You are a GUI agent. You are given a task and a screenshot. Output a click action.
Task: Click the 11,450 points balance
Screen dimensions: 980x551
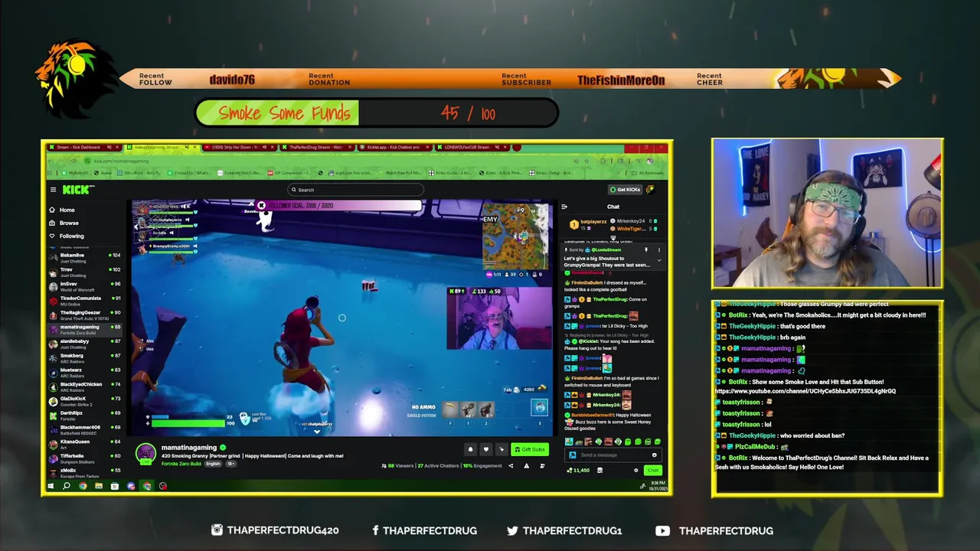pos(578,470)
